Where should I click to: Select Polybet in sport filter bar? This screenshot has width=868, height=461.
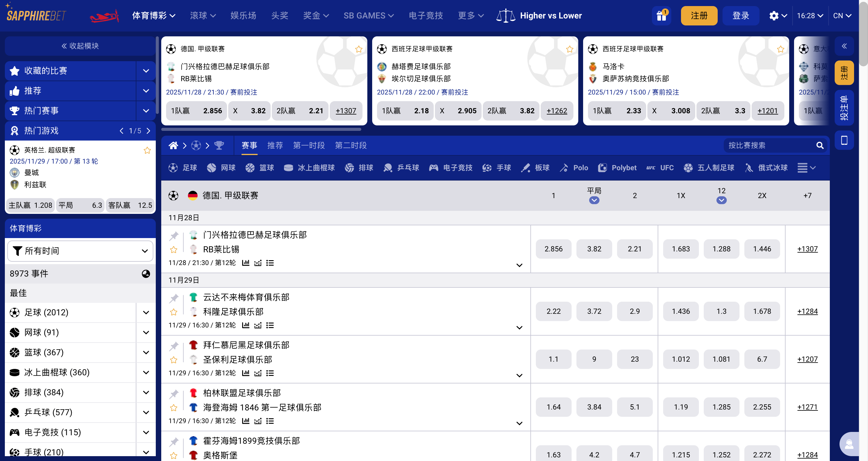[x=617, y=168]
